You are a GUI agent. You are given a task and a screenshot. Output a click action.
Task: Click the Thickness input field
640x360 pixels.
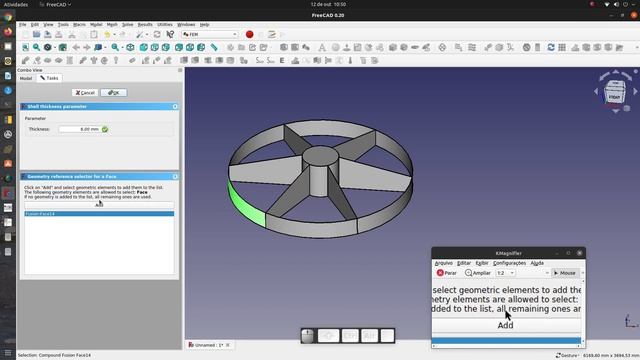pos(80,129)
